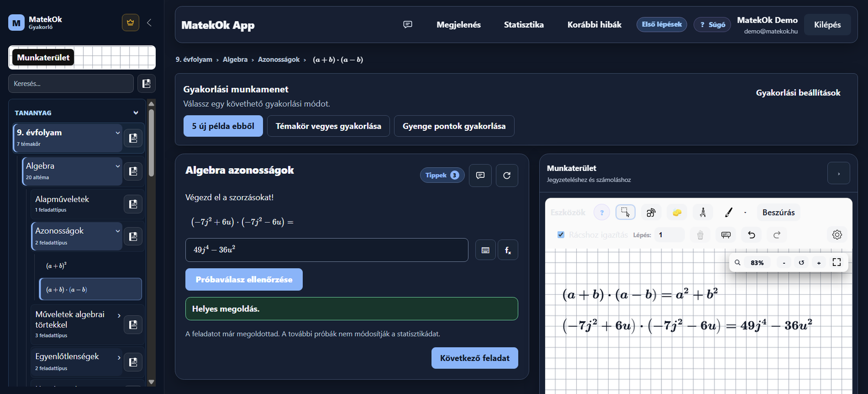This screenshot has height=394, width=868.
Task: Click Próbaválasz ellenőrzése button
Action: pyautogui.click(x=244, y=279)
